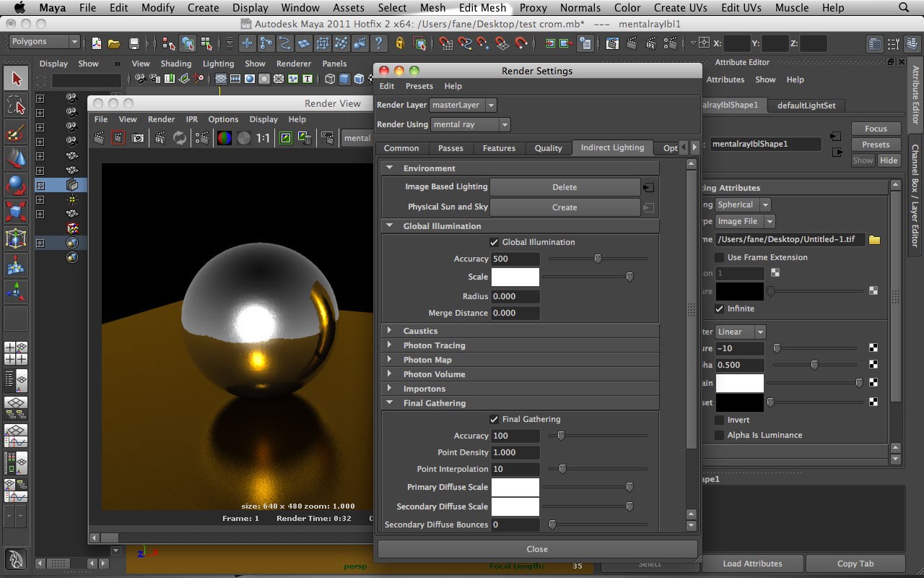Set the Render View to 1:1 real size

(263, 138)
